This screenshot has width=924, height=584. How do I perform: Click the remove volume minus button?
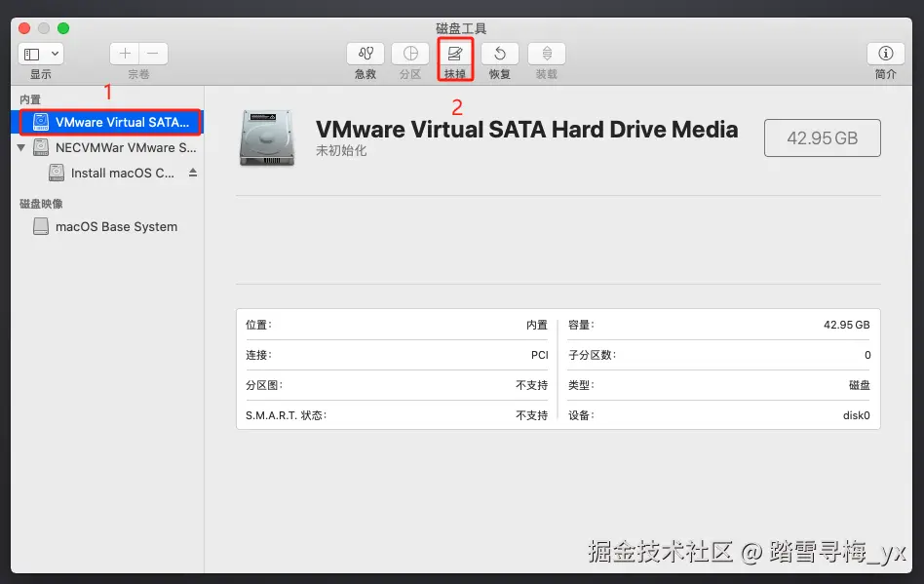(x=153, y=54)
